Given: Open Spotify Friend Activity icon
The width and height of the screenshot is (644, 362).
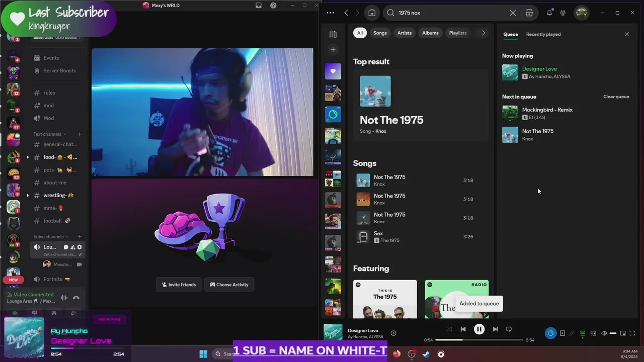Looking at the screenshot, I should tap(563, 13).
